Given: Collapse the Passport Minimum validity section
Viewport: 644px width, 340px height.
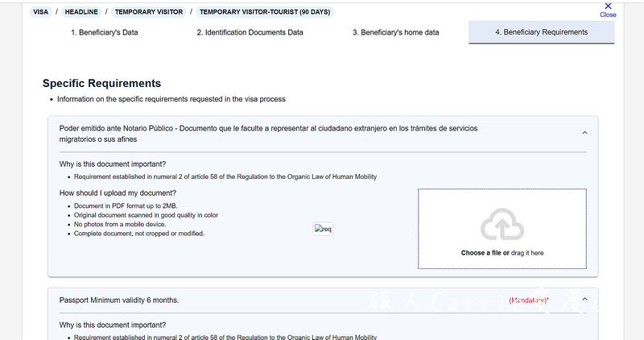Looking at the screenshot, I should 584,299.
